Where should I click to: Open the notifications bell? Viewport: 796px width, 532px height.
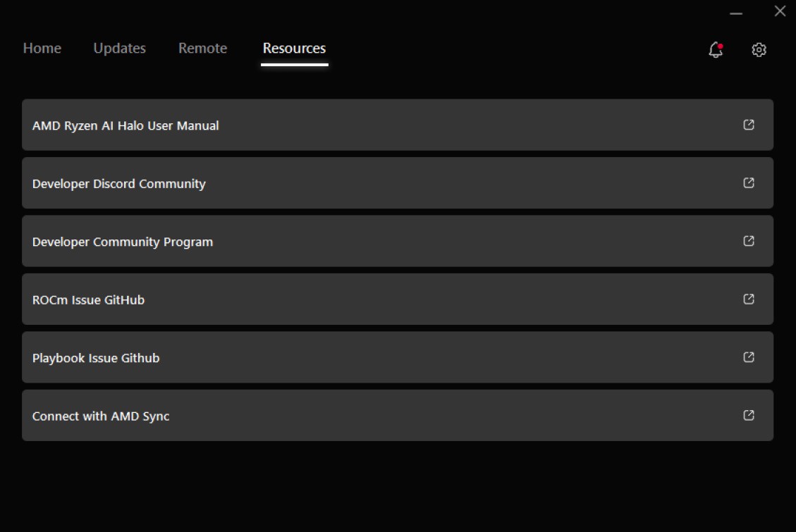(716, 50)
